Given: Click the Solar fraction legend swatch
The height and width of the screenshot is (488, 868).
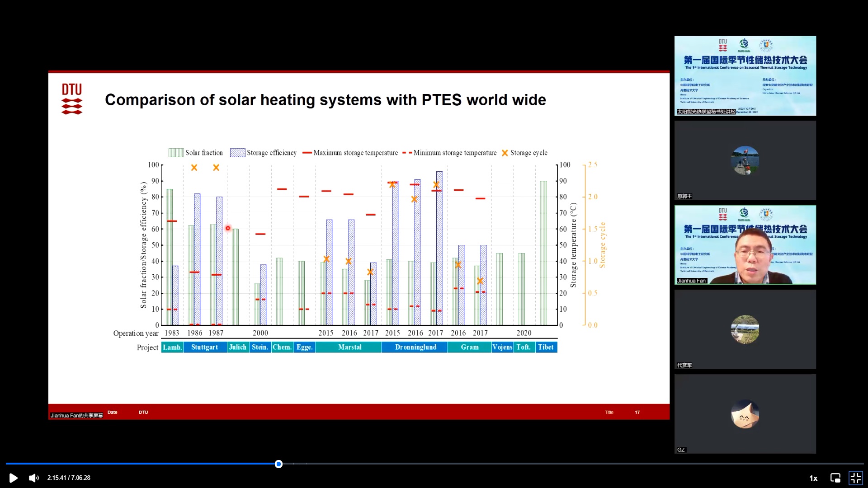Looking at the screenshot, I should [x=176, y=153].
